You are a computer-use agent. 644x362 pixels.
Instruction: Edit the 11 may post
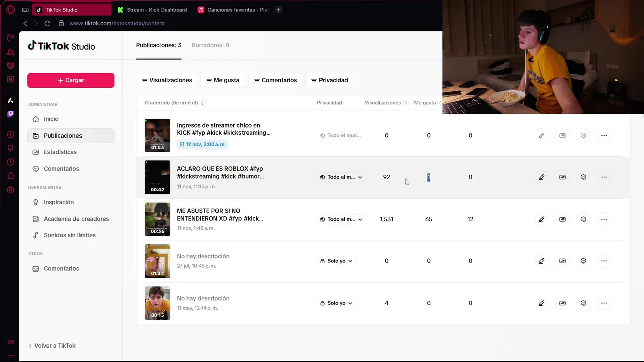(541, 303)
